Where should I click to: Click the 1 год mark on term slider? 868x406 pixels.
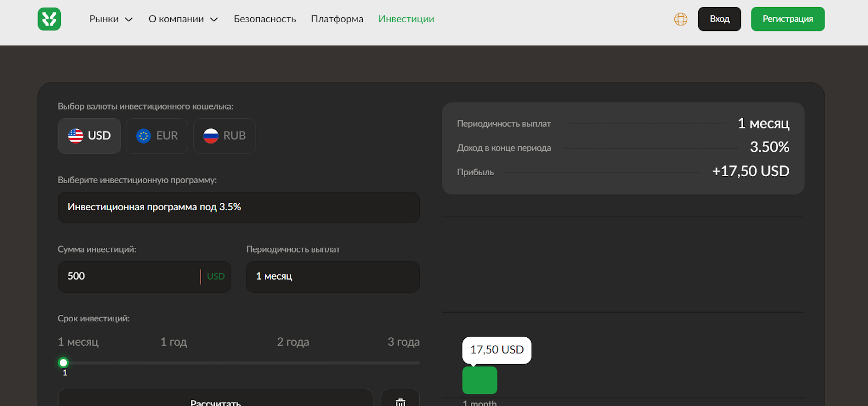pos(174,342)
